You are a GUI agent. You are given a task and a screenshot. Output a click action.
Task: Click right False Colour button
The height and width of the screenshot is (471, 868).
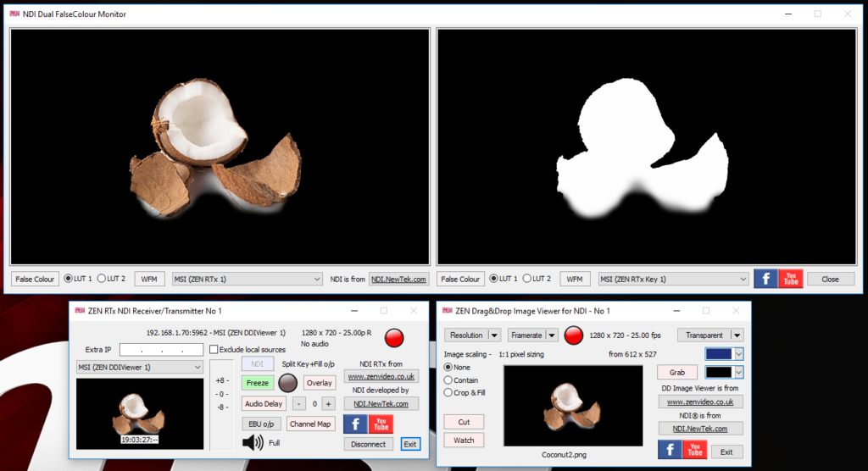[x=460, y=279]
